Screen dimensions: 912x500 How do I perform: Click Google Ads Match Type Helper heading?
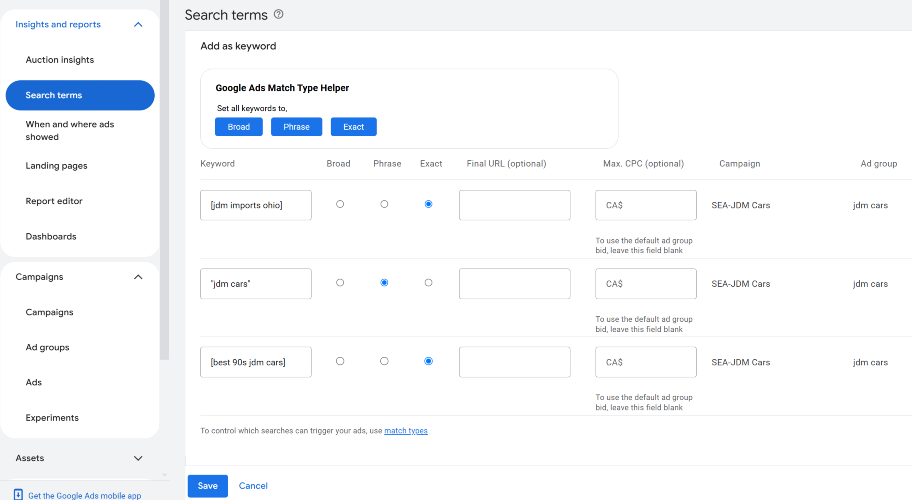click(282, 88)
